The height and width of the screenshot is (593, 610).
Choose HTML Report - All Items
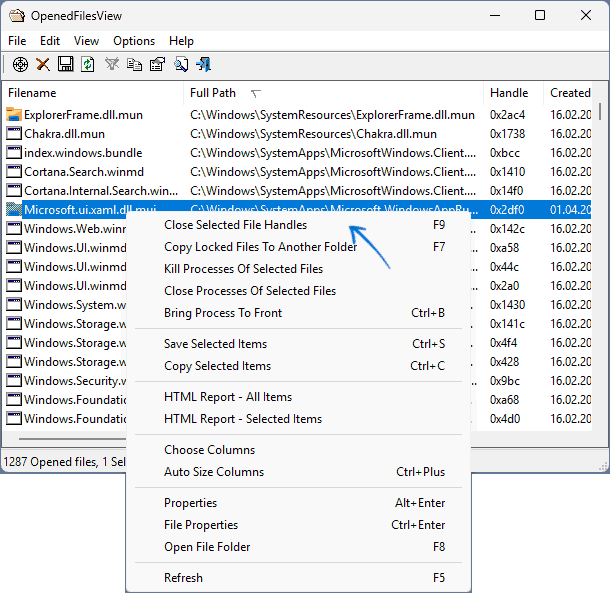(228, 397)
